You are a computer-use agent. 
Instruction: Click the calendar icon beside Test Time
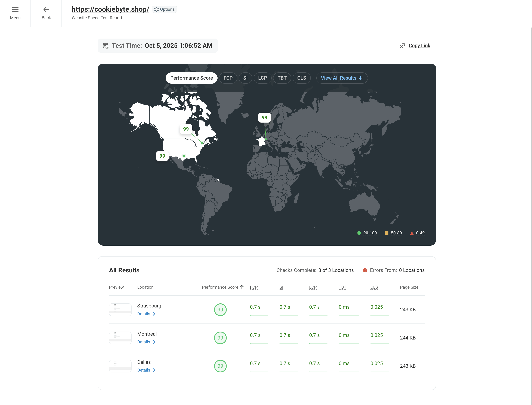click(x=106, y=46)
